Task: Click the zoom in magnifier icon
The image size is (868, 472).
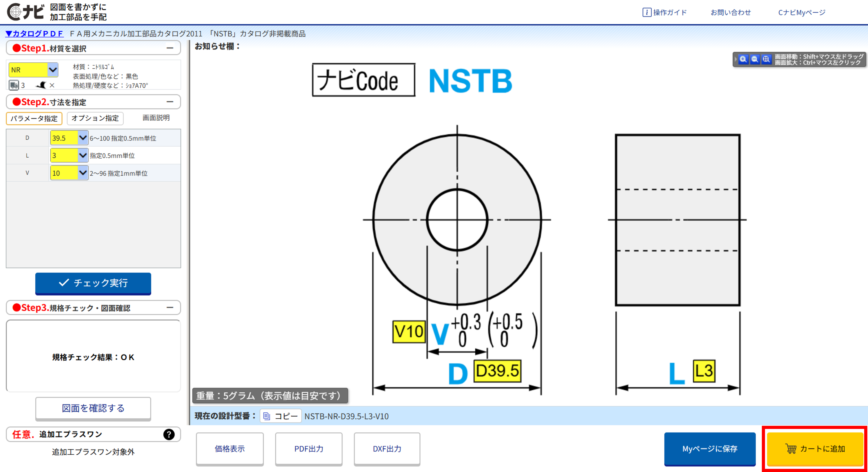Action: (743, 59)
